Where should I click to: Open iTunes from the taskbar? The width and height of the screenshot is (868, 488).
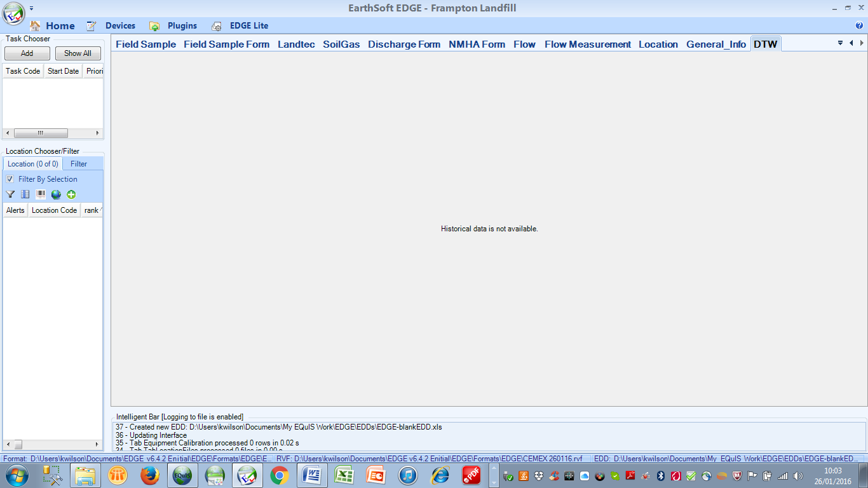point(408,475)
